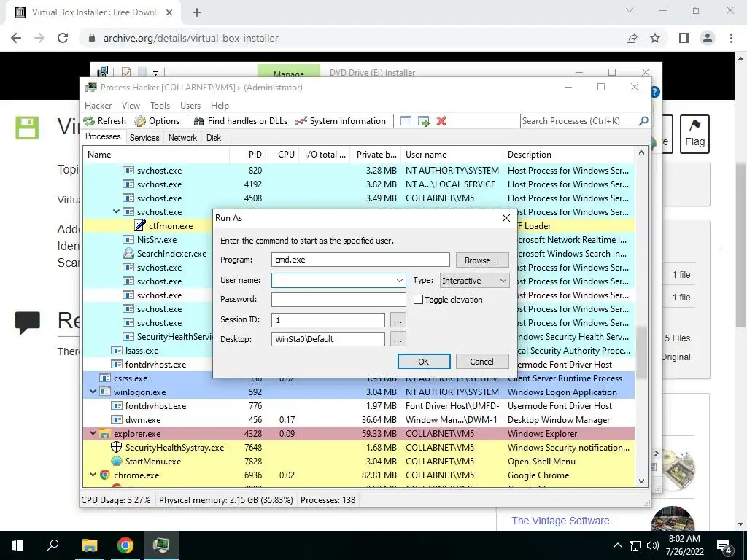Switch to the Services tab
747x560 pixels.
coord(144,138)
